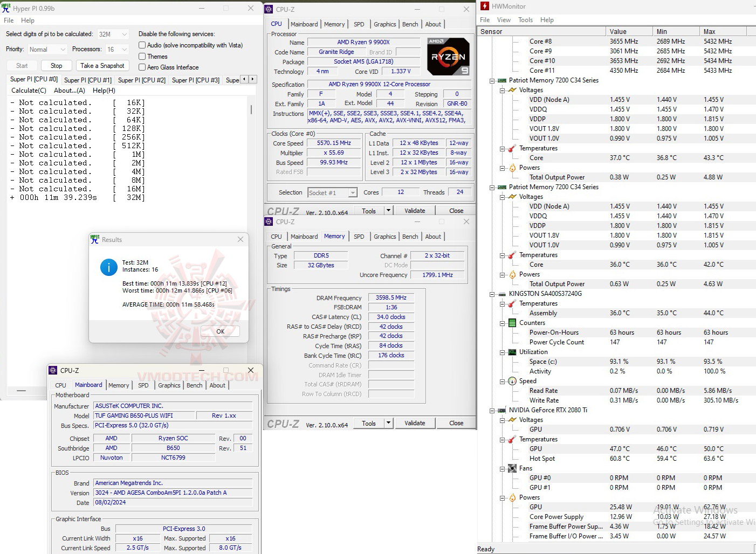Enable the Aero Glass Interface checkbox
This screenshot has width=756, height=554.
pyautogui.click(x=142, y=67)
